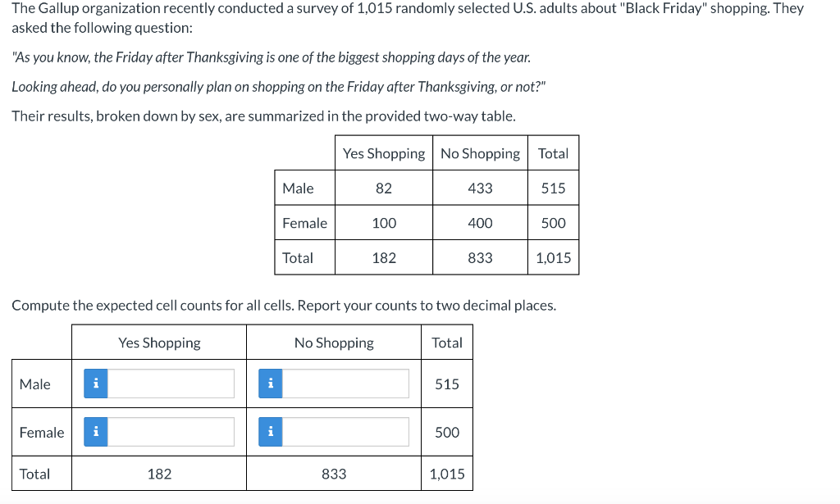
Task: Click the info icon beside Male No Shopping field
Action: pyautogui.click(x=271, y=383)
